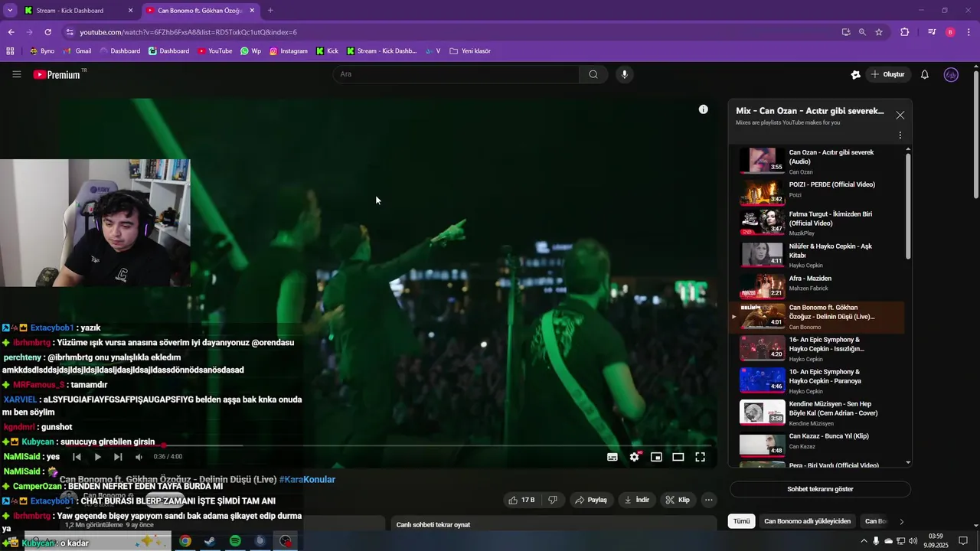
Task: Open the YouTube hamburger guide menu
Action: [x=16, y=74]
